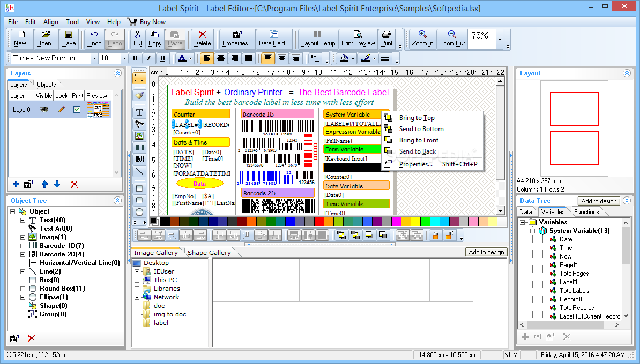The image size is (640, 364).
Task: Save the label with the Save icon
Action: pyautogui.click(x=69, y=39)
